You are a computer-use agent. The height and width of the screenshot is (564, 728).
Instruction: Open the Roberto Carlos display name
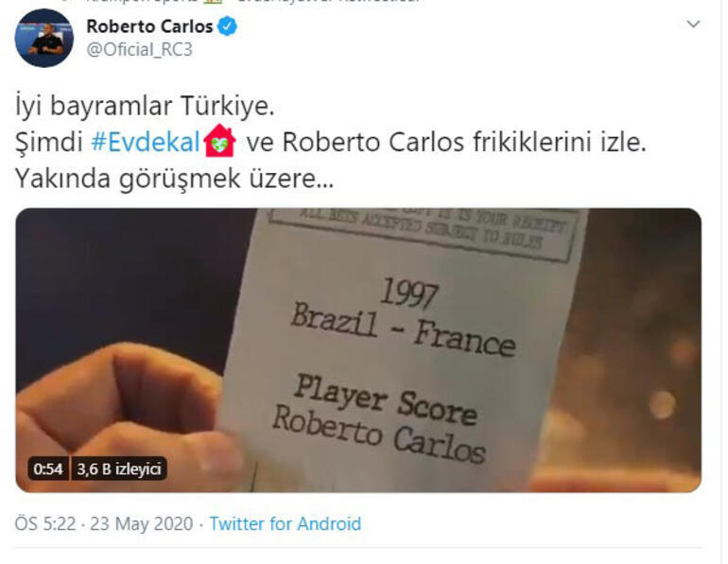click(149, 26)
